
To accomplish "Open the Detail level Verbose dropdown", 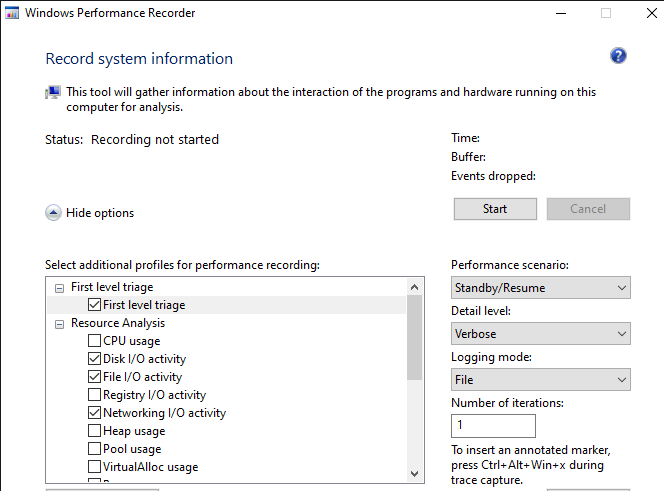I will (541, 334).
